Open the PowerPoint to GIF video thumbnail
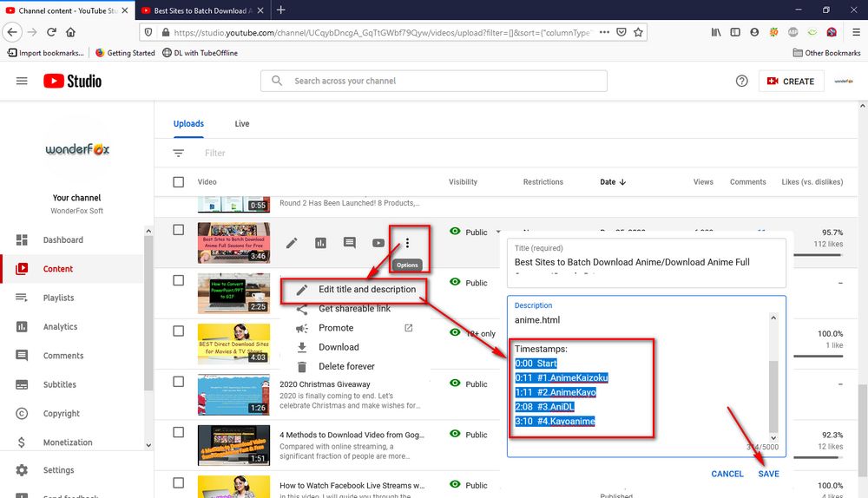The height and width of the screenshot is (498, 868). (233, 293)
